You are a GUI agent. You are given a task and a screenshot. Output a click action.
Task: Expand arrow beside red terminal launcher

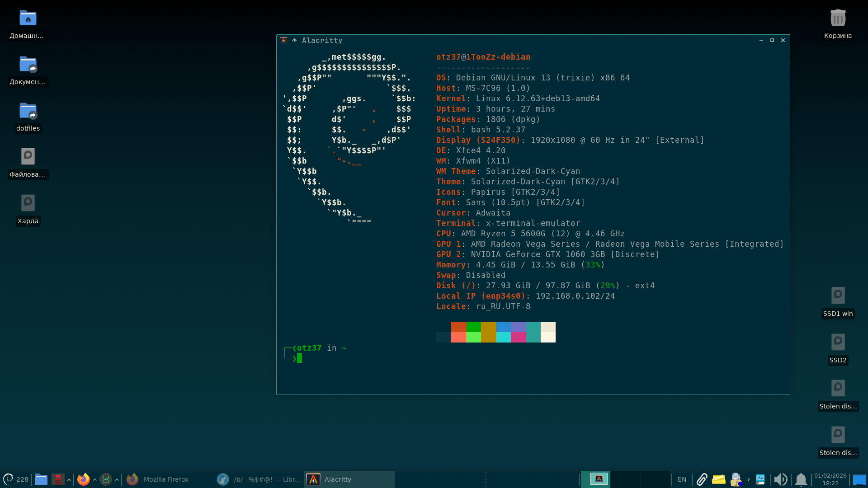pyautogui.click(x=69, y=479)
